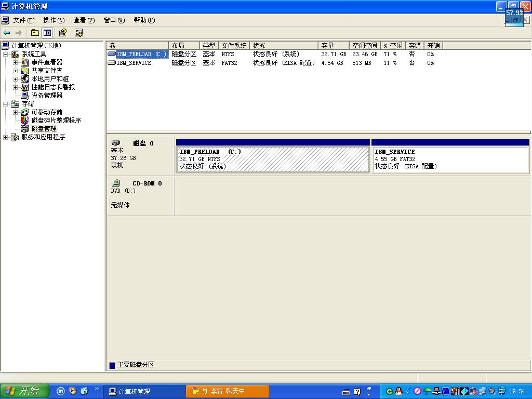Select 磁盘管理 in the tree
This screenshot has width=532, height=399.
click(44, 129)
